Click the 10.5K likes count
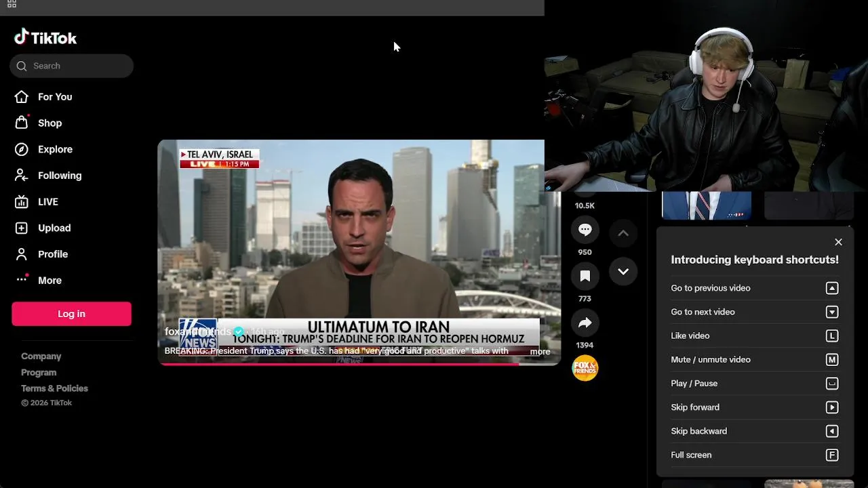868x488 pixels. 585,205
